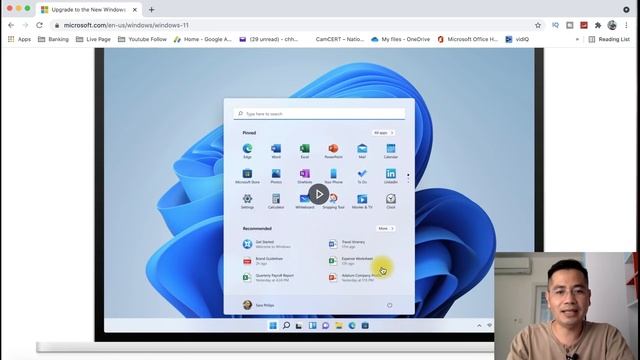Open the Get Started recommended item
This screenshot has width=640, height=360.
pyautogui.click(x=267, y=244)
